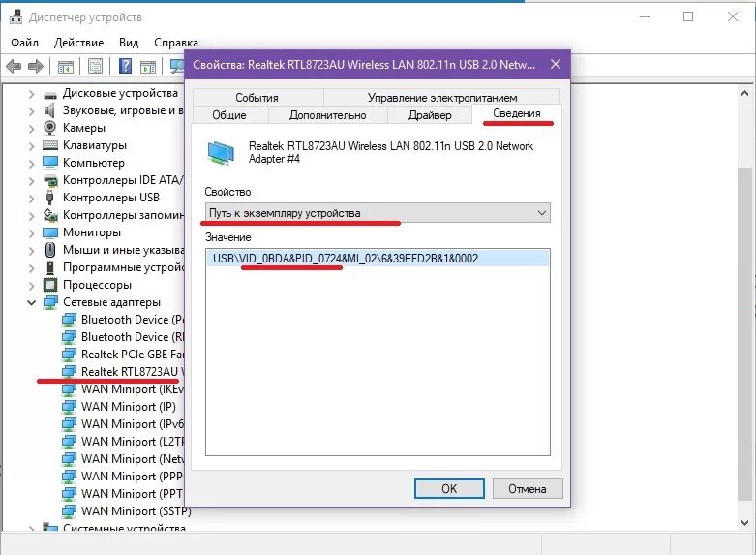Expand the Камеры node
The image size is (756, 555).
31,129
